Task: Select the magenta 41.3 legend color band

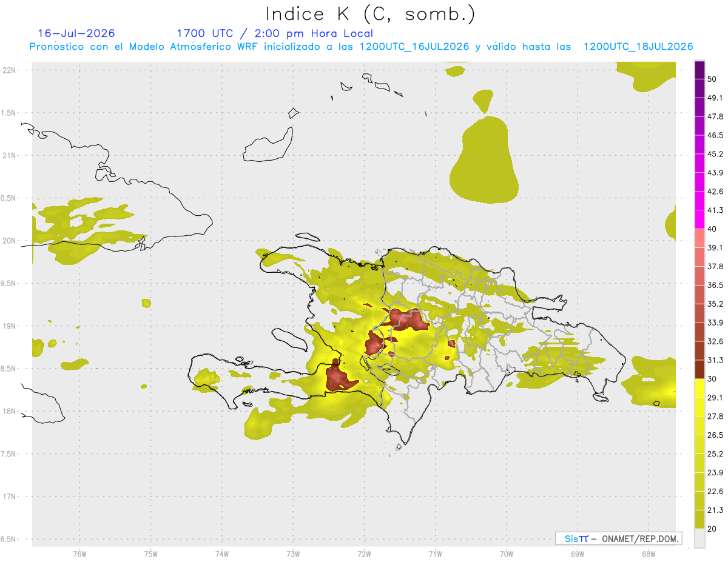Action: click(699, 202)
